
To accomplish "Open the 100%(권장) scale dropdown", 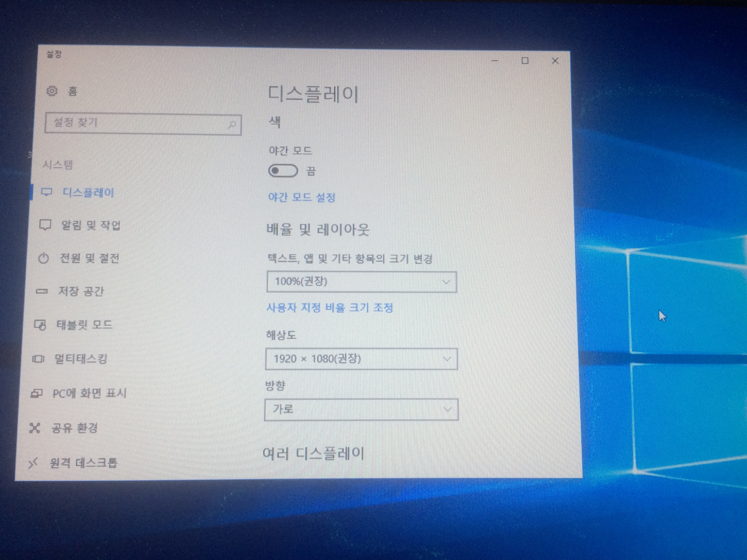I will 362,282.
